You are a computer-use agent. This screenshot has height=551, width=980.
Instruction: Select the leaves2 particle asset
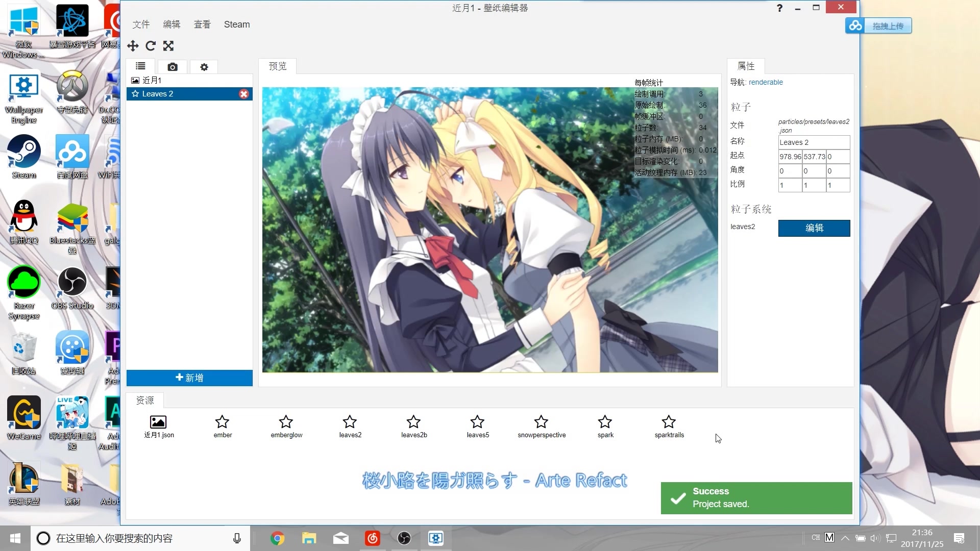(x=350, y=427)
